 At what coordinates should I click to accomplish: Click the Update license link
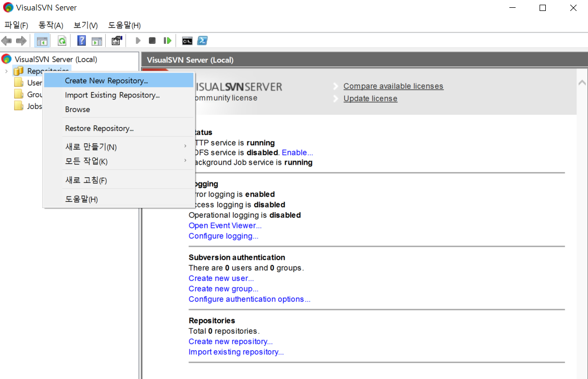pyautogui.click(x=370, y=99)
